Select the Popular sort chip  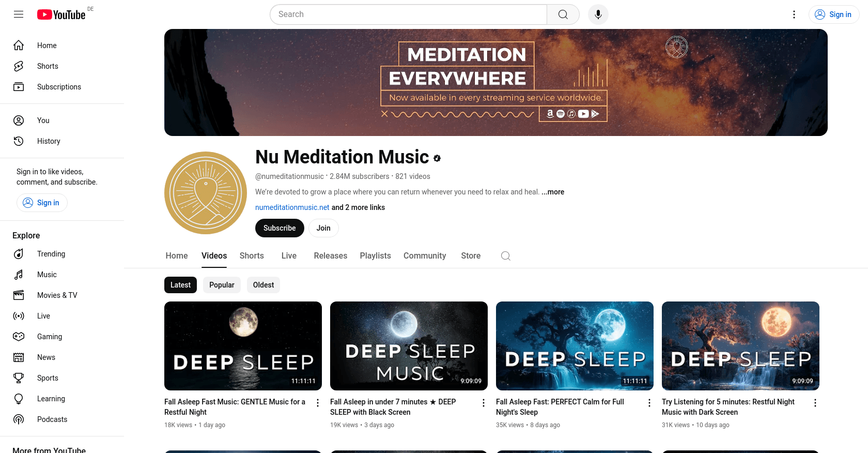(x=222, y=285)
